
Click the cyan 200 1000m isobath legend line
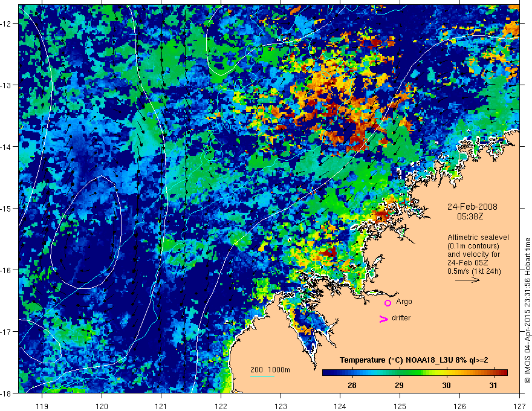262,376
